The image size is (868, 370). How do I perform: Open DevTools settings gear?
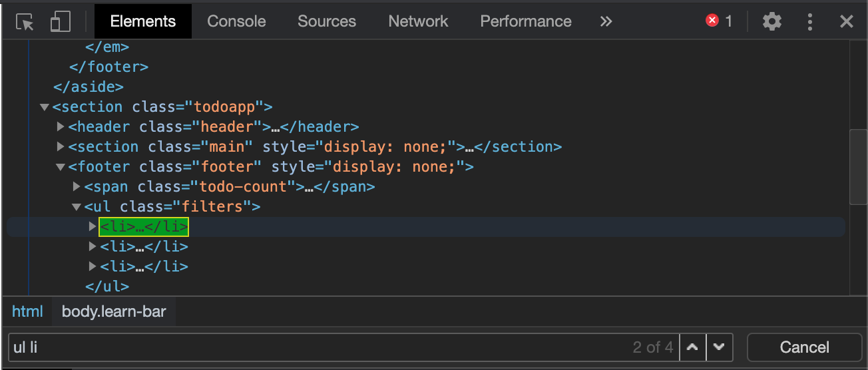(x=772, y=21)
